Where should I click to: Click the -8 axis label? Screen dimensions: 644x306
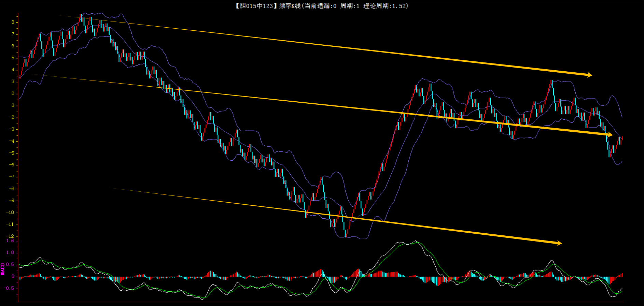(x=12, y=189)
